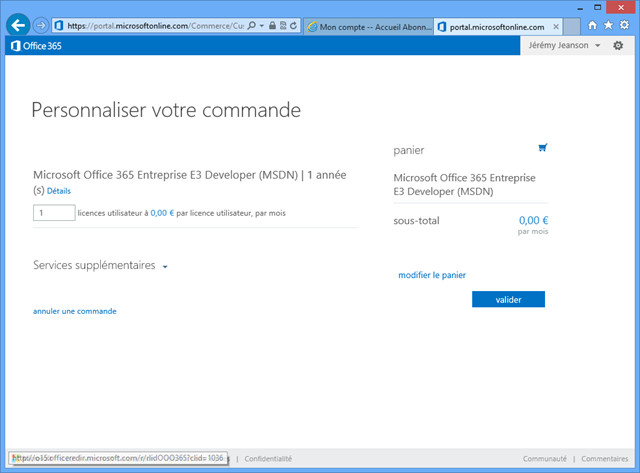This screenshot has height=473, width=640.
Task: Click annuler une commande link
Action: (75, 311)
